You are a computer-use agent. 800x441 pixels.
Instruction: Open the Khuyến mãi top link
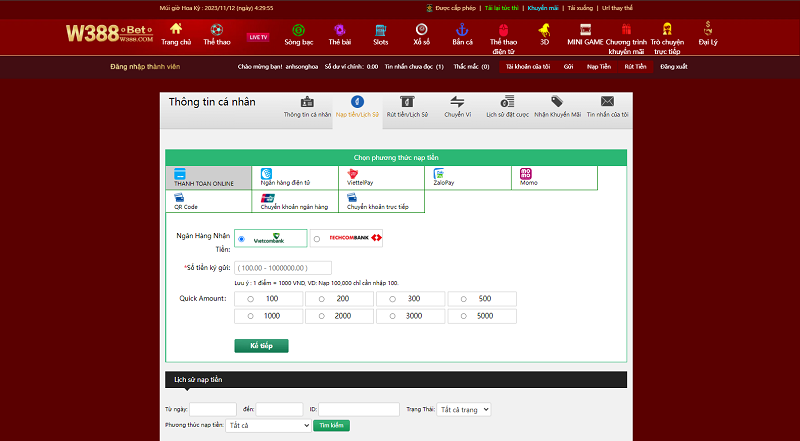543,8
